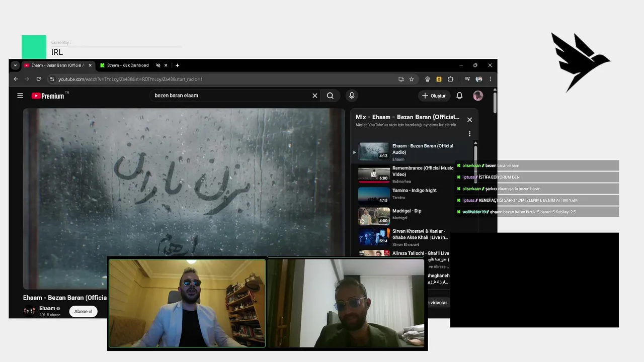Screen dimensions: 644x362
Task: Open the Chrome three-dot menu
Action: [490, 79]
